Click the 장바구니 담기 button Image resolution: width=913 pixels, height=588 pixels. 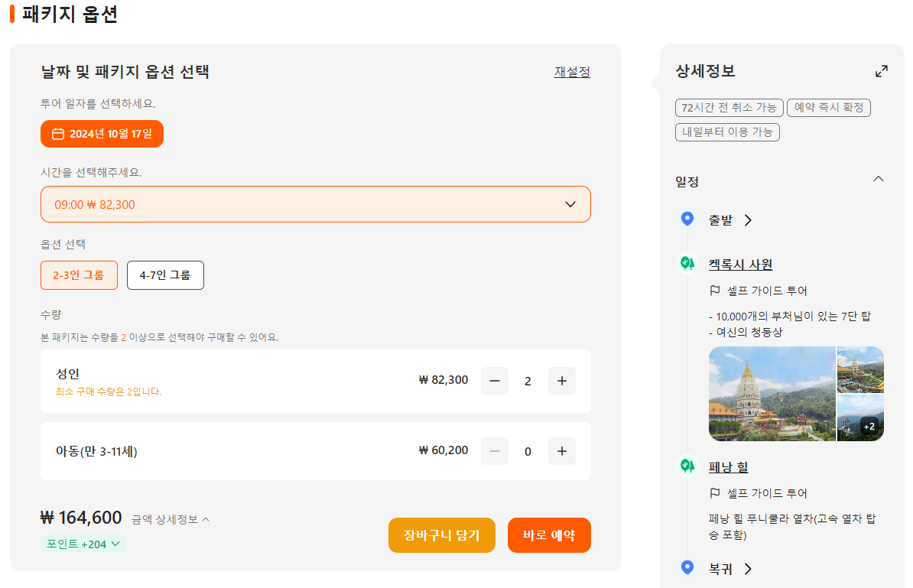442,535
